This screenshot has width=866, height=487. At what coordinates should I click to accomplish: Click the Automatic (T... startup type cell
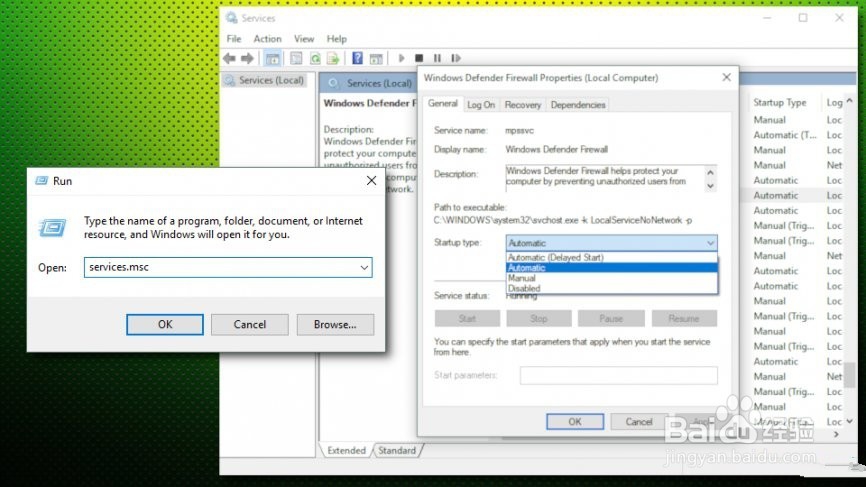[x=784, y=135]
